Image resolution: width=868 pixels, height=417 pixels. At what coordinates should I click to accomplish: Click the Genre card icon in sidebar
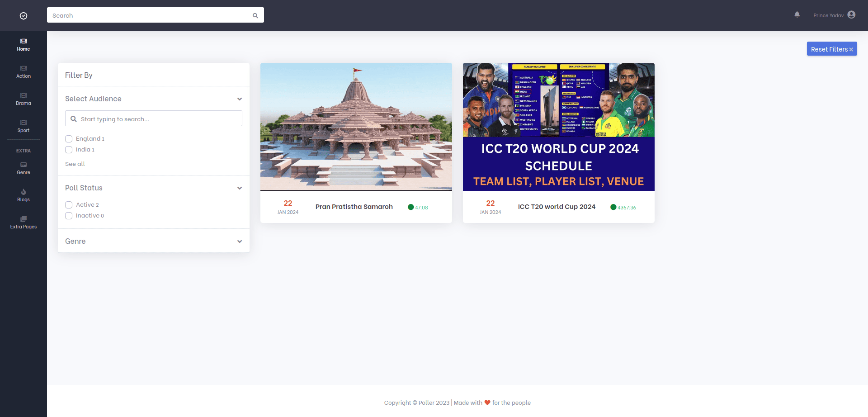24,165
